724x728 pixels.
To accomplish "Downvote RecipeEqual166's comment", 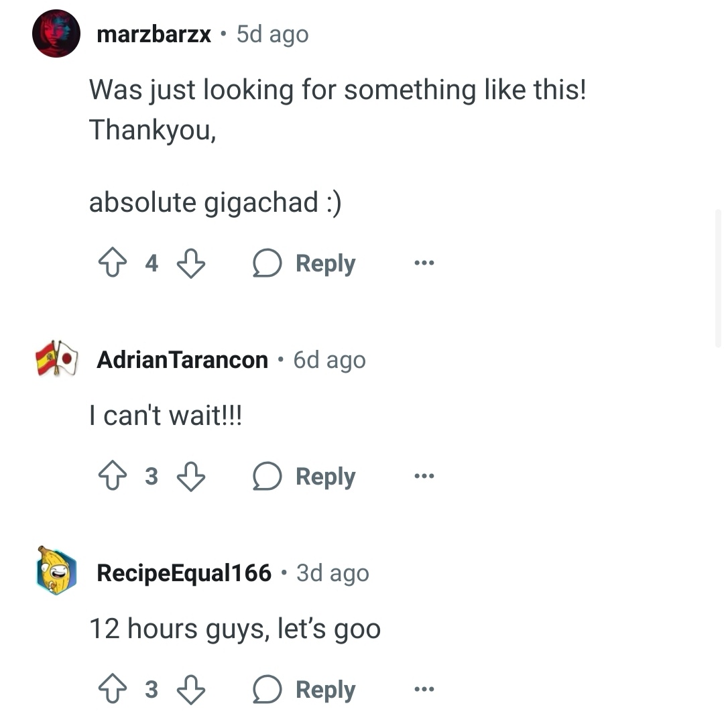I will [191, 690].
